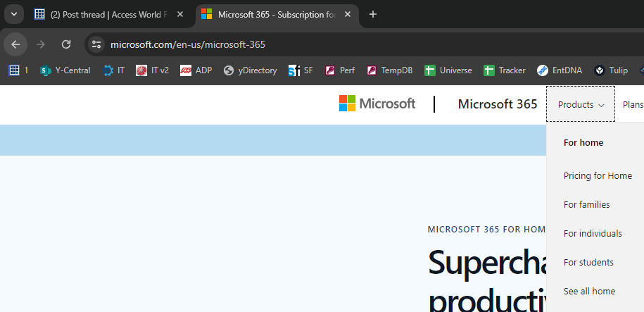The width and height of the screenshot is (644, 312).
Task: Choose See all home link
Action: [x=589, y=291]
